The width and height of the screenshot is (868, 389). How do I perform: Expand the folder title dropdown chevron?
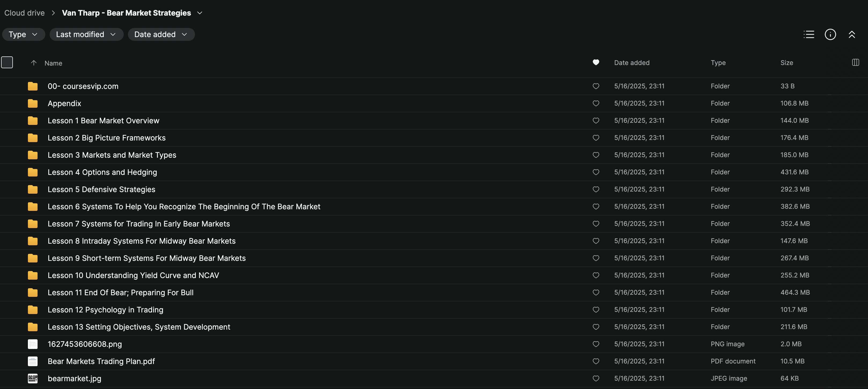point(200,13)
